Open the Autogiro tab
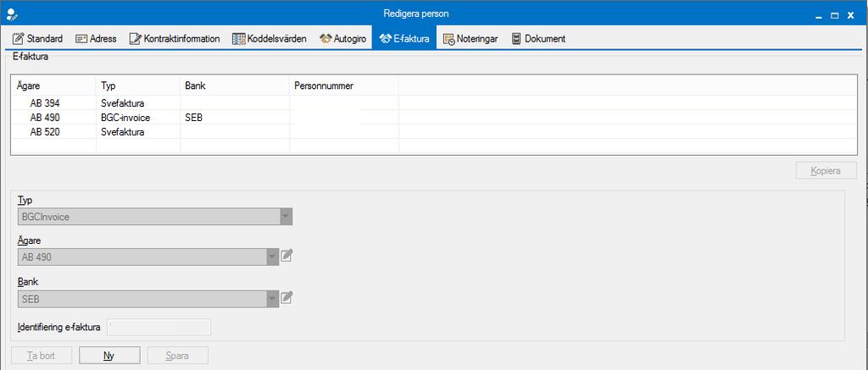This screenshot has width=868, height=370. pos(342,39)
